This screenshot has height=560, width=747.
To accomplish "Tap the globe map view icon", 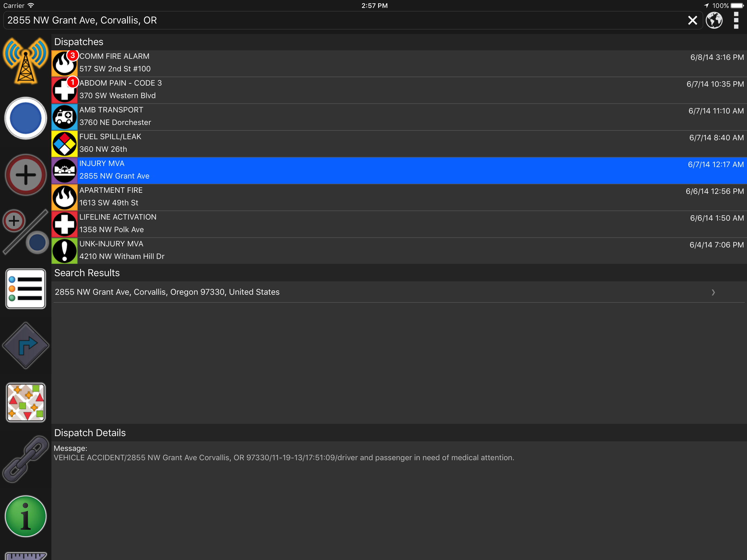I will tap(714, 20).
